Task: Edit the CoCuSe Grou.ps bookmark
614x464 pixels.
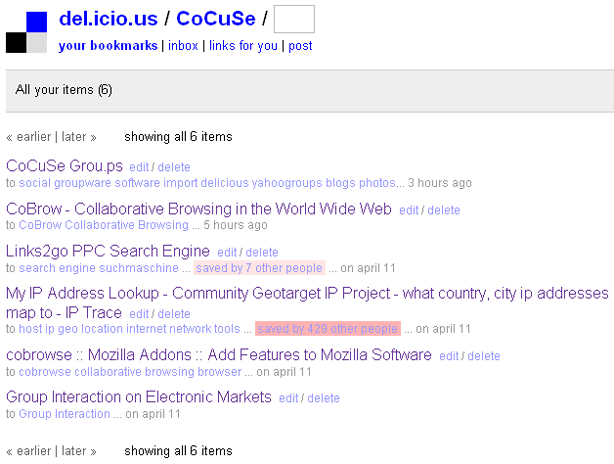Action: click(139, 167)
